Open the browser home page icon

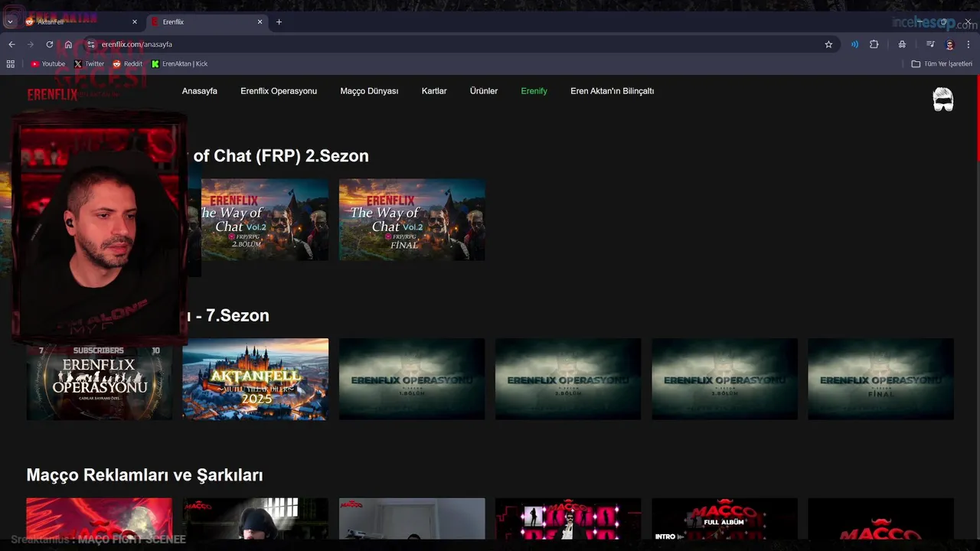point(68,44)
